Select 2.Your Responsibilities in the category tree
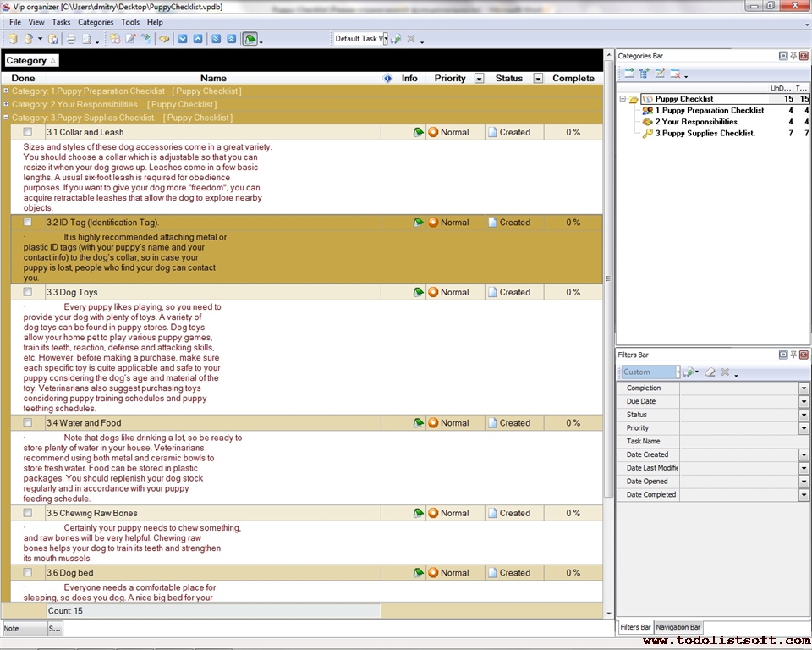The height and width of the screenshot is (650, 812). tap(696, 122)
